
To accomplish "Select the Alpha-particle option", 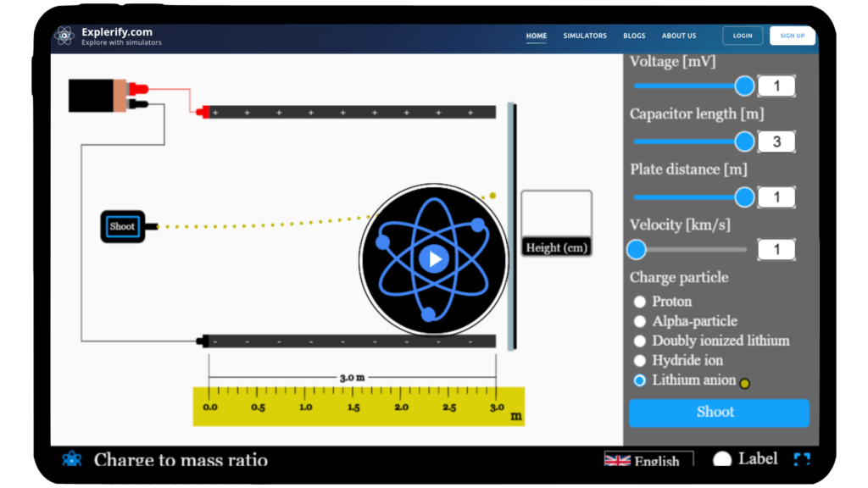I will coord(640,321).
